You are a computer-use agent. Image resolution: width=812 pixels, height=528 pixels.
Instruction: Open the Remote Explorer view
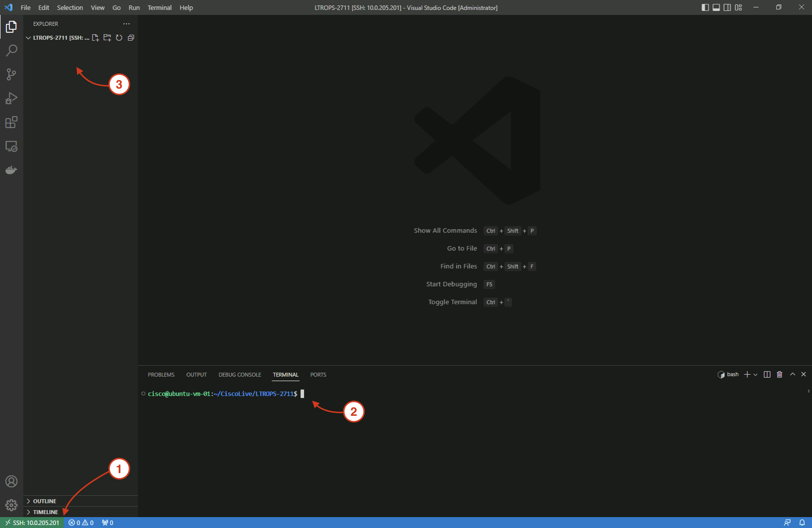click(11, 146)
